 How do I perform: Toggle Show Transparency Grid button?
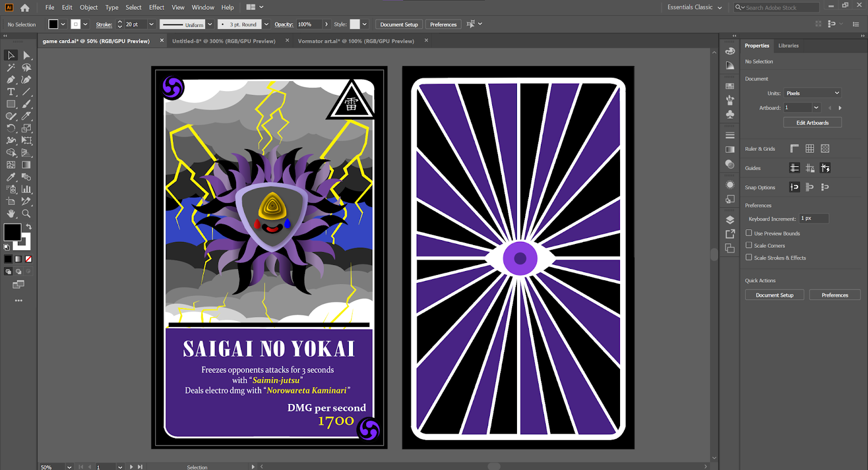pyautogui.click(x=825, y=149)
